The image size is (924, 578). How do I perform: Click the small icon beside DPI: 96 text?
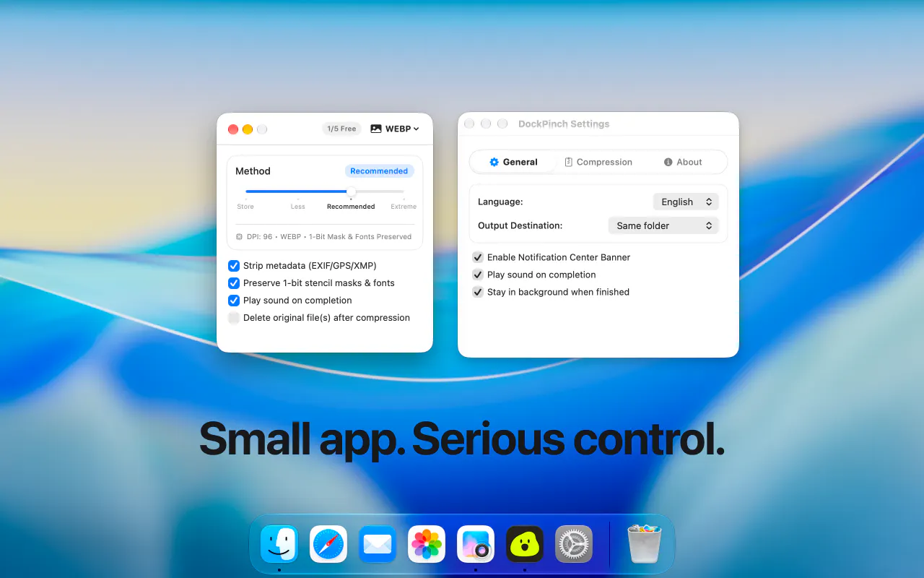[x=240, y=236]
